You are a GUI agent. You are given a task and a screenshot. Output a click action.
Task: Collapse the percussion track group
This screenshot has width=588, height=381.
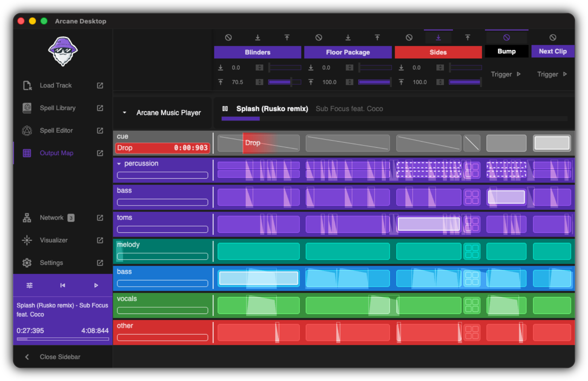click(x=119, y=164)
